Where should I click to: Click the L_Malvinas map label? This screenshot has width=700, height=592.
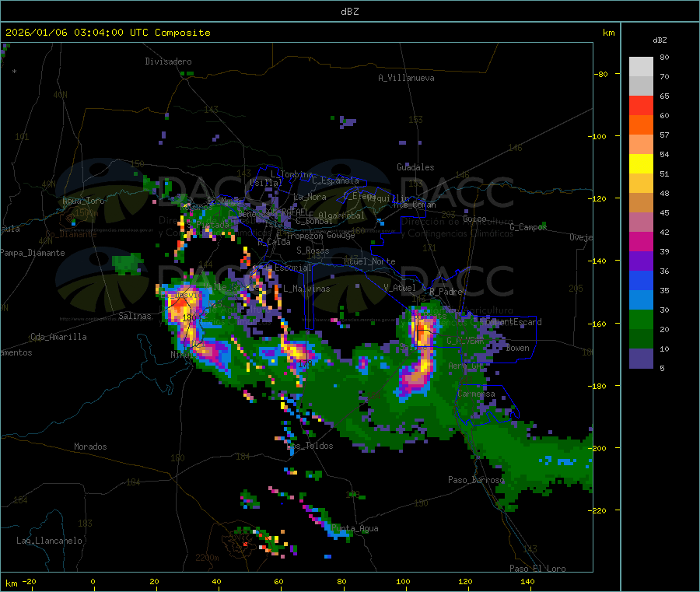[x=306, y=289]
